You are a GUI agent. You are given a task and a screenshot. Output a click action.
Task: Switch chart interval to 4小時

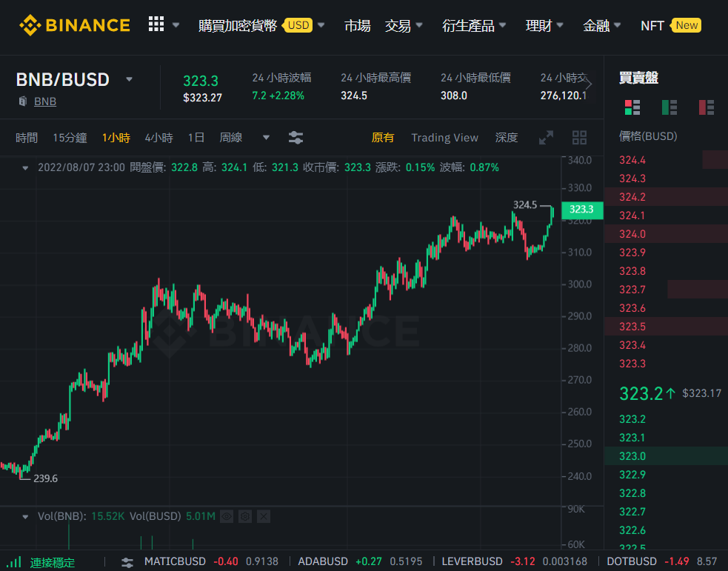158,138
